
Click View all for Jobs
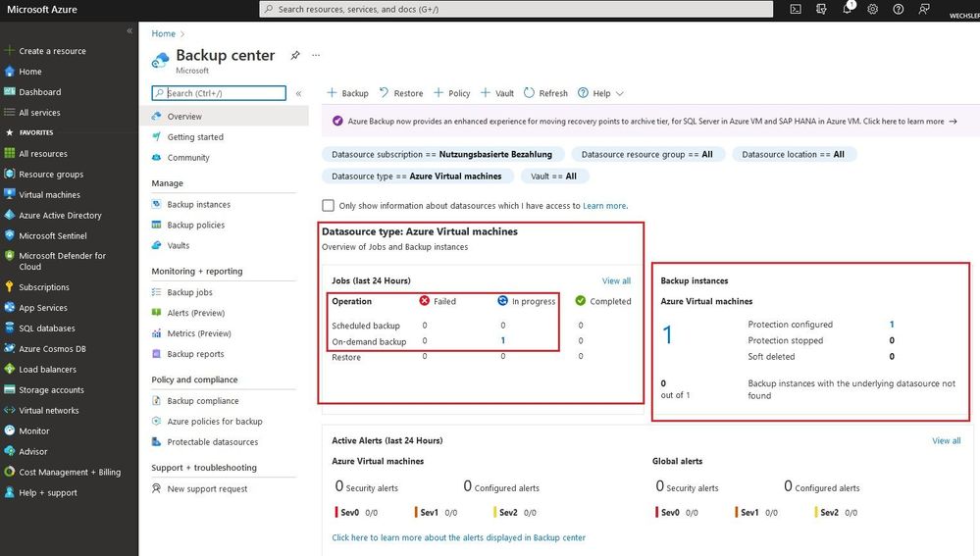pyautogui.click(x=616, y=280)
